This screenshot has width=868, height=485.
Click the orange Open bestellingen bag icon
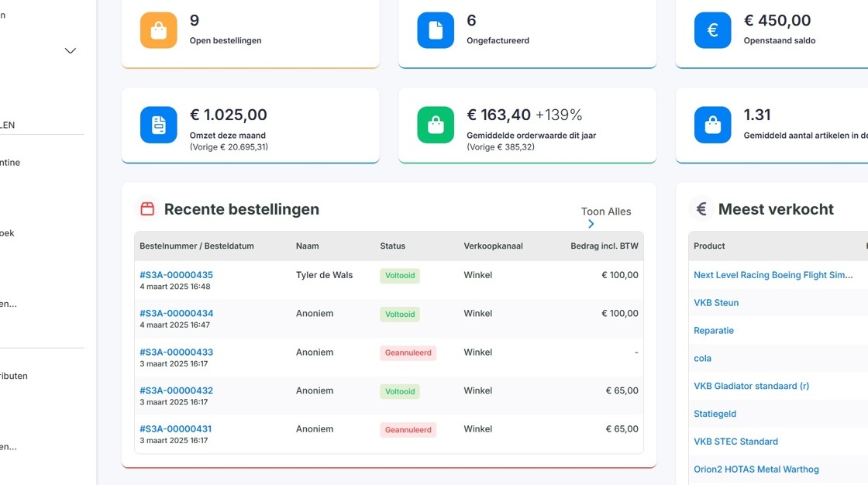pos(158,30)
